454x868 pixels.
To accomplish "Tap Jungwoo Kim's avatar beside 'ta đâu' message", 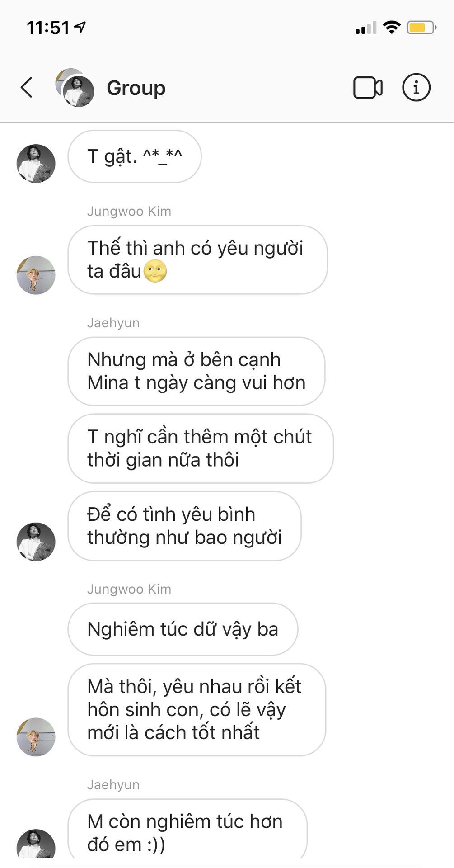I will coord(36,275).
